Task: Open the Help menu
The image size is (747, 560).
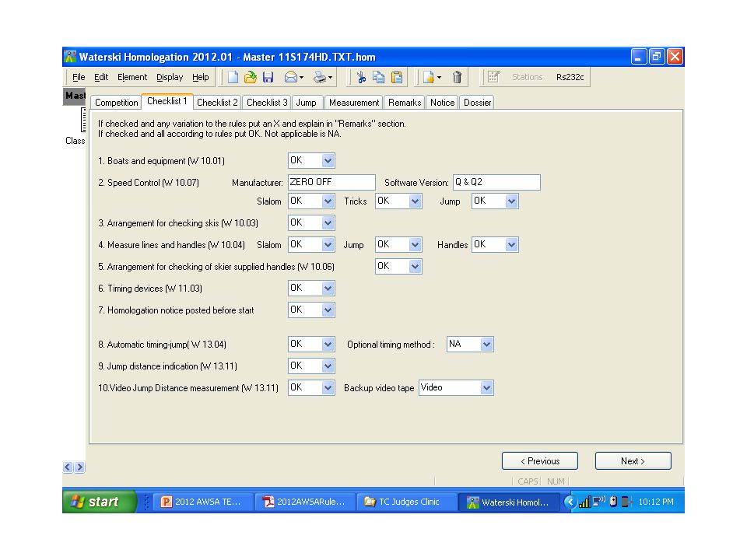Action: point(201,77)
